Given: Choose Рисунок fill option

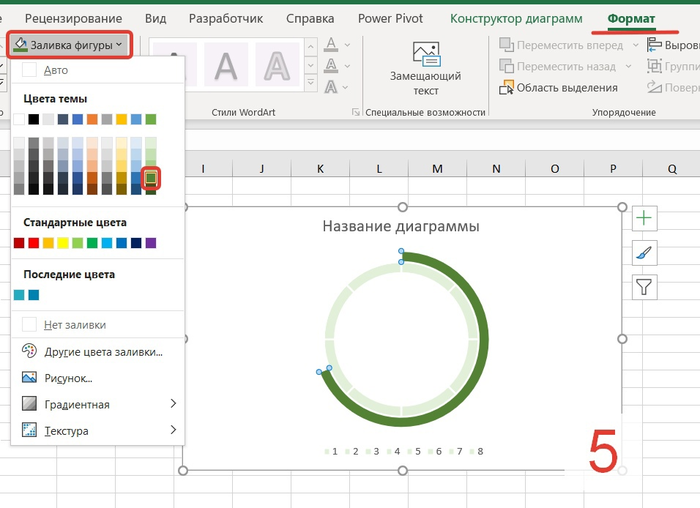Looking at the screenshot, I should 97,378.
